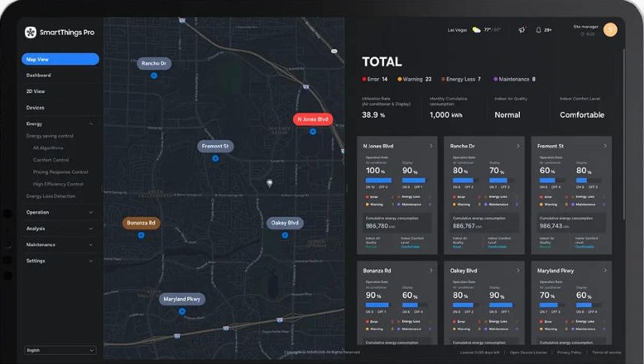644x364 pixels.
Task: Click the Fremont St map label
Action: 215,146
